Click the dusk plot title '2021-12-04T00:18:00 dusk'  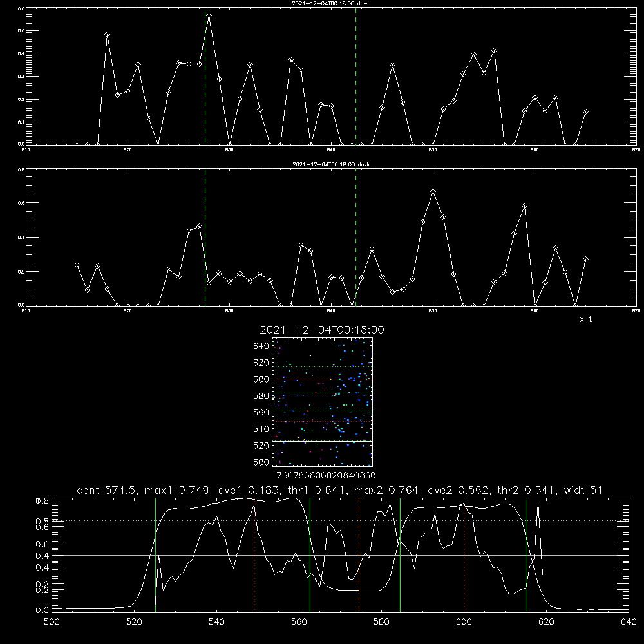(331, 164)
